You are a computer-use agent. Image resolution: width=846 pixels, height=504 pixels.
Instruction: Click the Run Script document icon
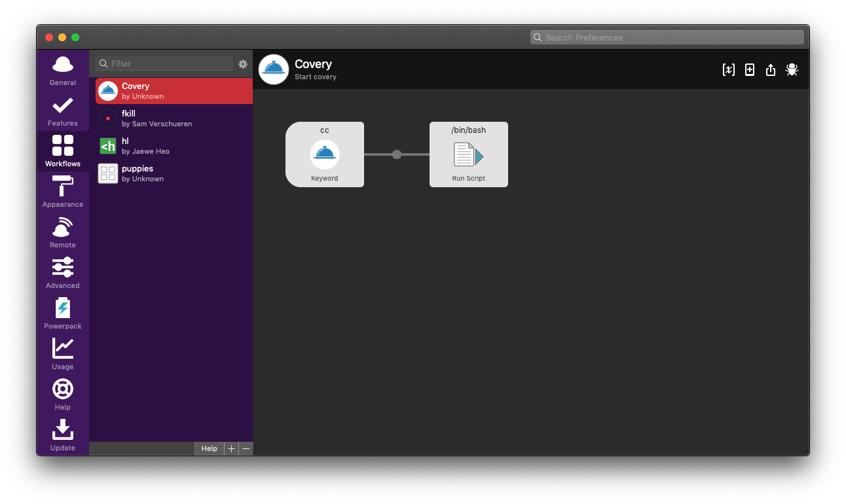[469, 155]
